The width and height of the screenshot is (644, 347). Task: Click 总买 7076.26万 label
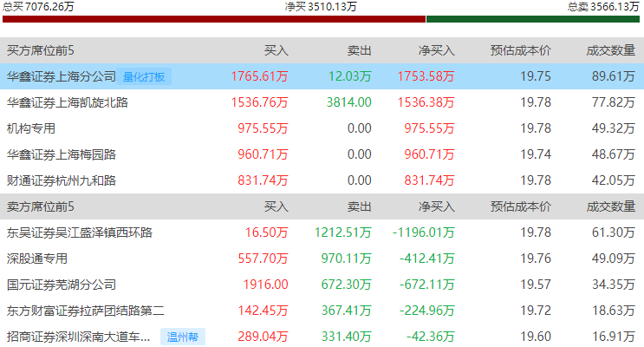pyautogui.click(x=38, y=6)
